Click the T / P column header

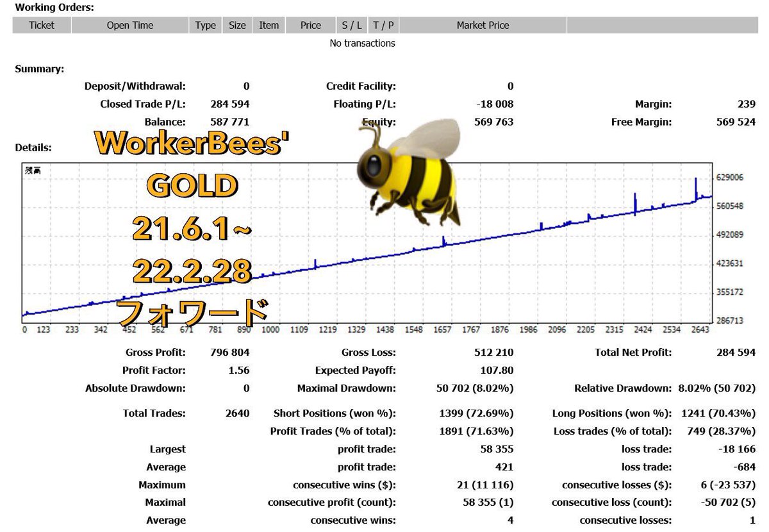tap(383, 25)
